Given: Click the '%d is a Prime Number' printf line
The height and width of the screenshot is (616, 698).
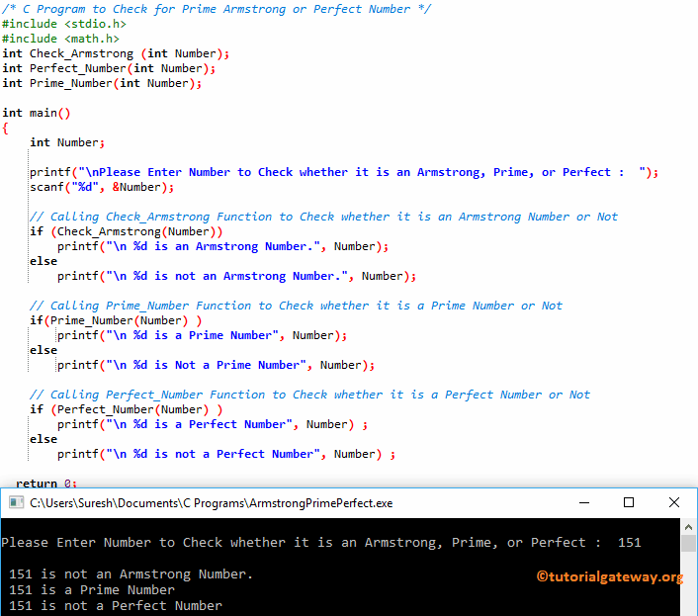Looking at the screenshot, I should pos(202,335).
